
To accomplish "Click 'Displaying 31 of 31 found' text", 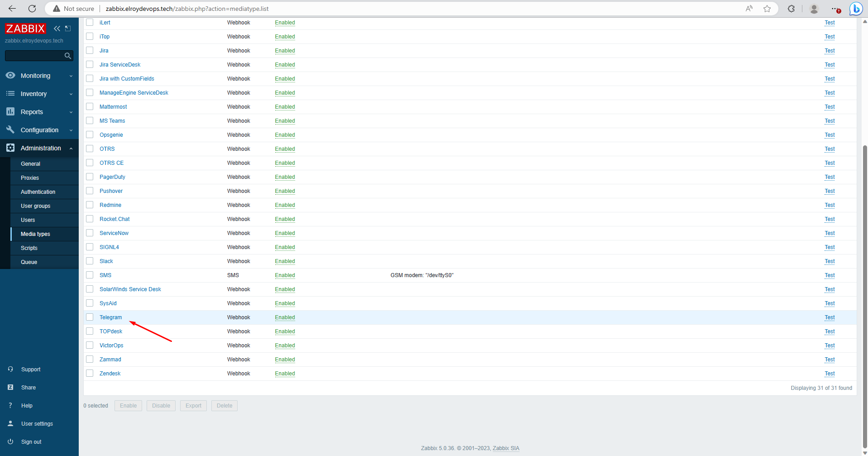I will tap(821, 388).
